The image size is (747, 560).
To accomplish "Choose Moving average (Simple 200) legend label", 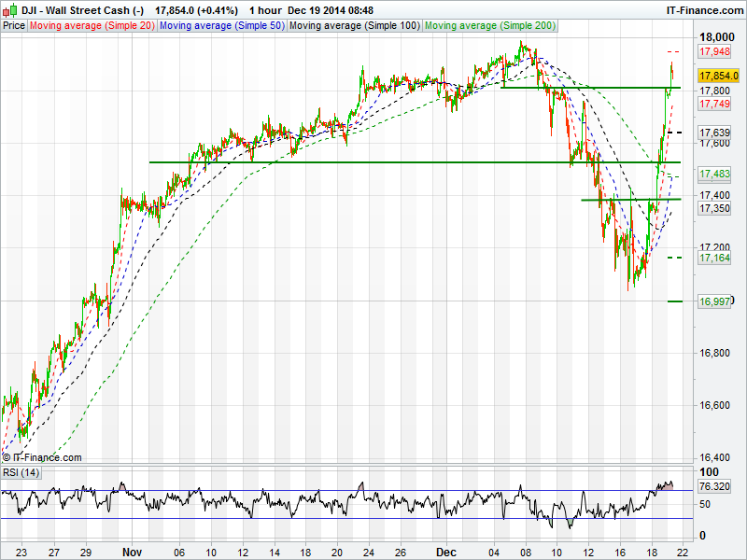I will 488,25.
